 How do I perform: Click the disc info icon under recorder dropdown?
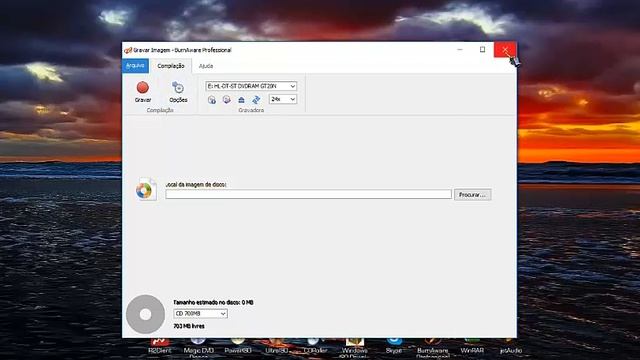[211, 100]
